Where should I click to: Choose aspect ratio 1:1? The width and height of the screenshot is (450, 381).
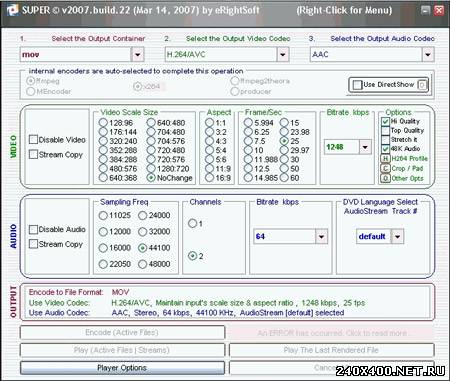tap(209, 123)
